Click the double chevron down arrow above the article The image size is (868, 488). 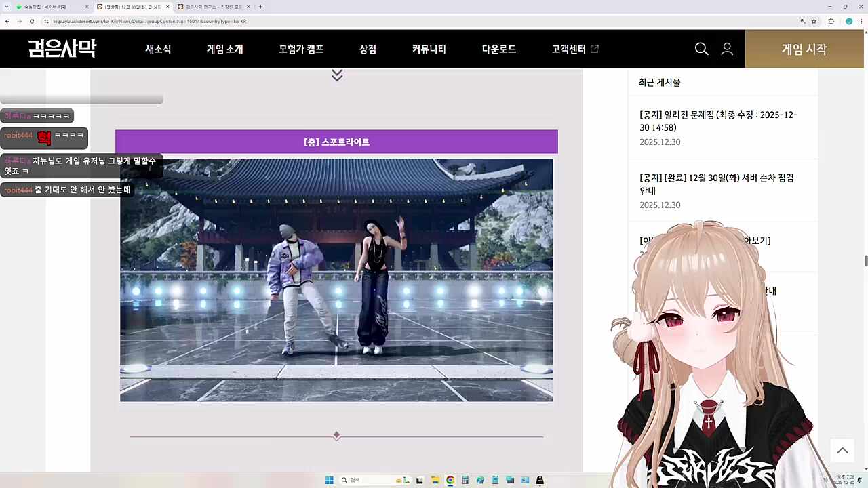coord(337,75)
